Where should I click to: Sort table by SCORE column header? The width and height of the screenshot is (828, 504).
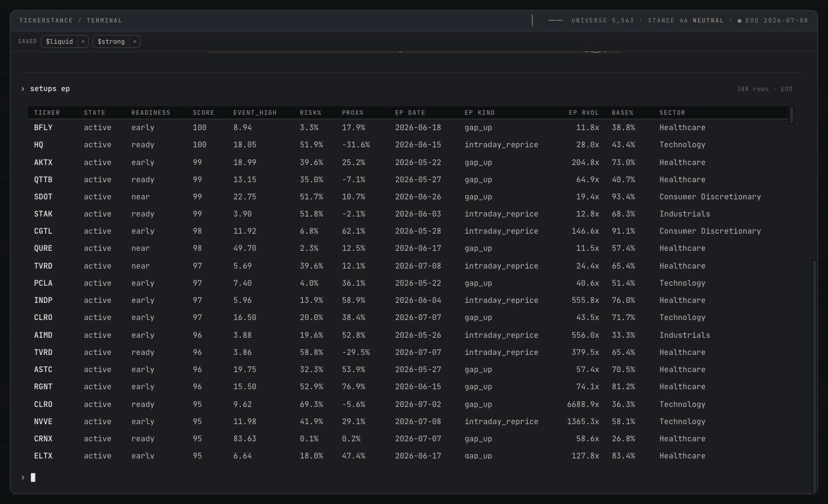[x=203, y=112]
